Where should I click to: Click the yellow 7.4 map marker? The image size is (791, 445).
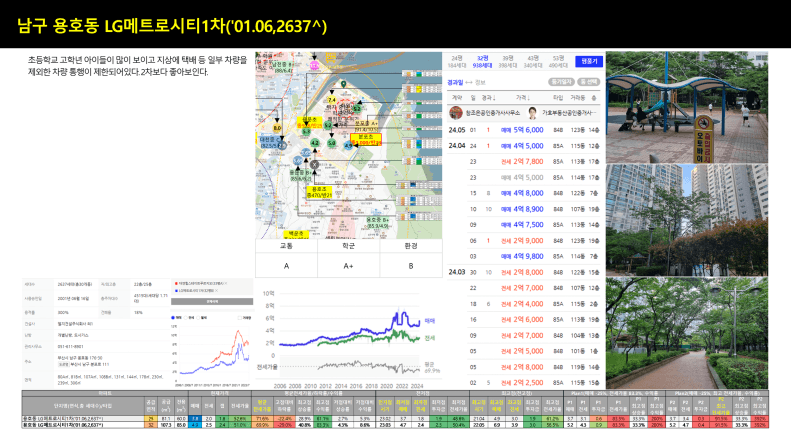tap(332, 100)
